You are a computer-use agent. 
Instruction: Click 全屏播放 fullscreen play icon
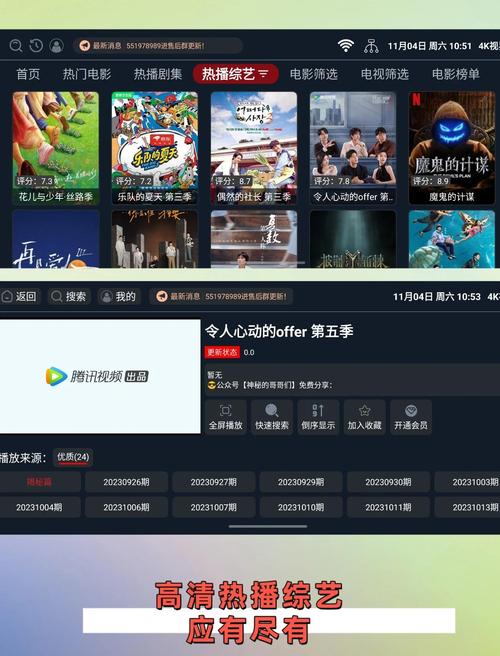[x=226, y=410]
